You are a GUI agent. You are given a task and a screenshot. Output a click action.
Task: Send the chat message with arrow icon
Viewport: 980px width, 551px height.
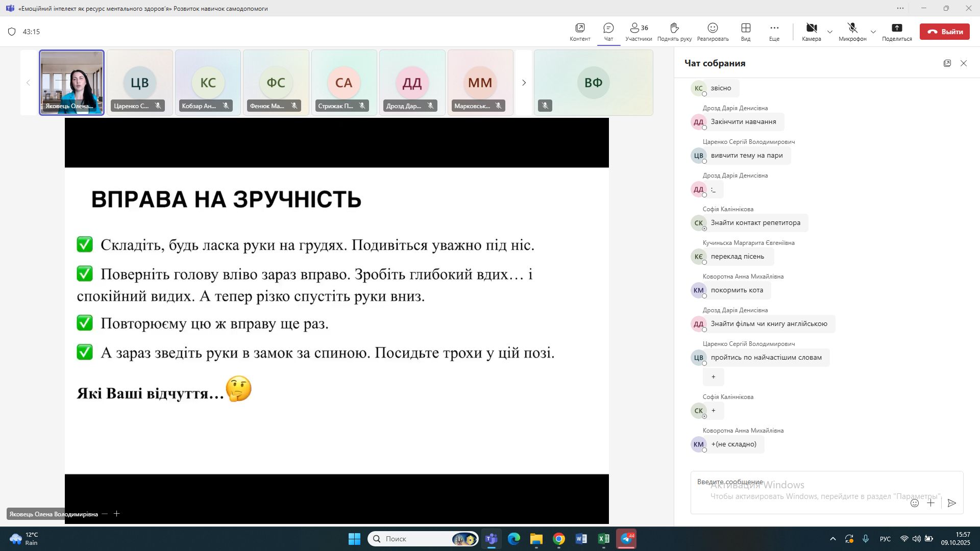(951, 503)
